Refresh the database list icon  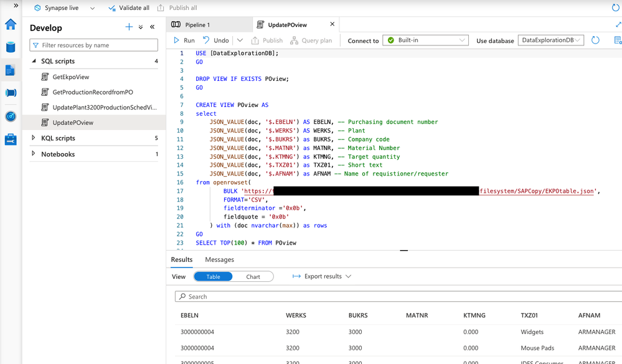point(595,40)
